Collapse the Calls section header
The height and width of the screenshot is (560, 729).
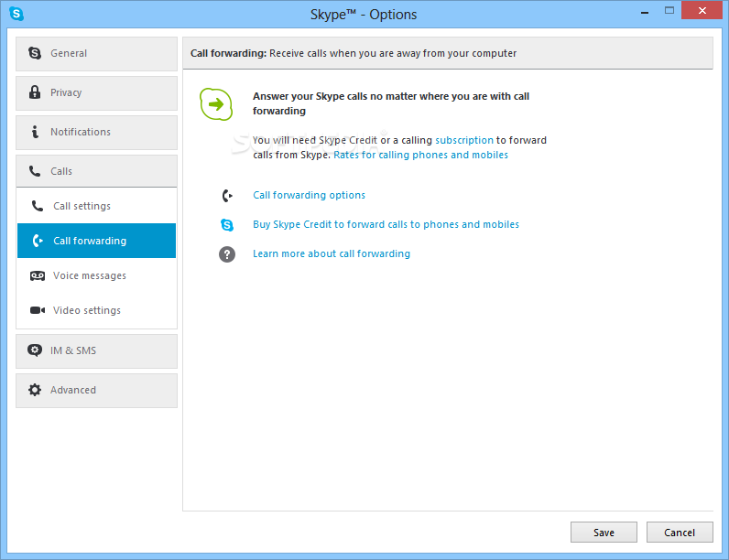click(x=97, y=171)
